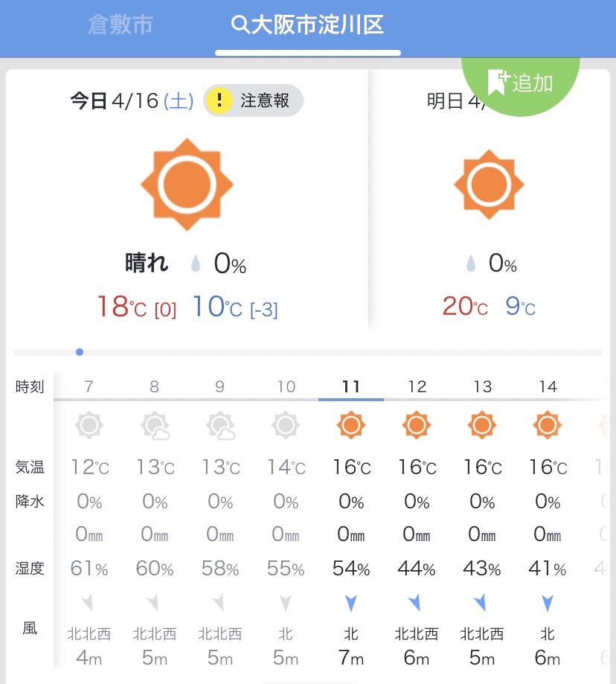Tap the partly cloudy icon at 8 o'clock
This screenshot has height=684, width=616.
tap(155, 425)
